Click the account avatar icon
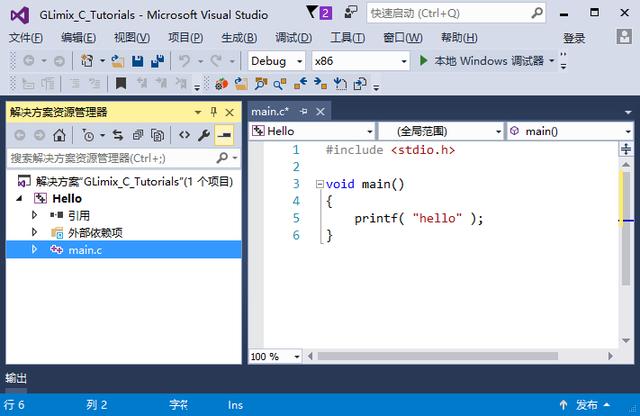 pyautogui.click(x=624, y=37)
